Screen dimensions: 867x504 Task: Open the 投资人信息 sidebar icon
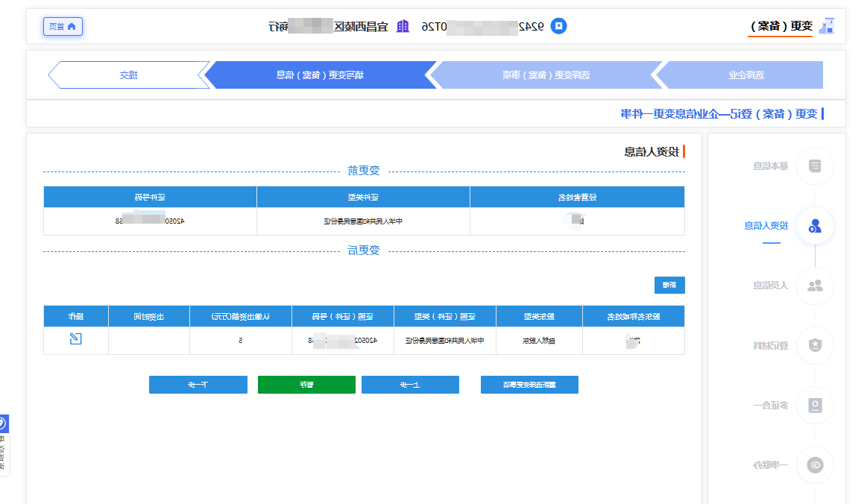[815, 226]
